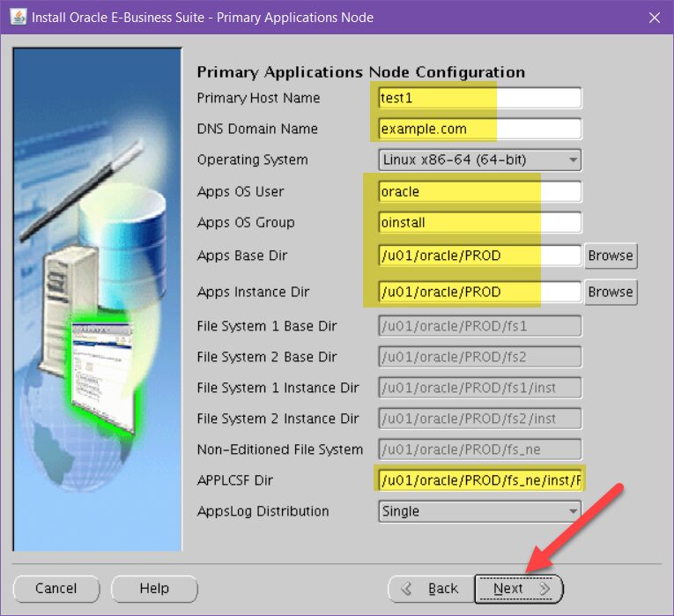This screenshot has width=674, height=616.
Task: Click the File System 2 Base Dir field
Action: (x=479, y=357)
